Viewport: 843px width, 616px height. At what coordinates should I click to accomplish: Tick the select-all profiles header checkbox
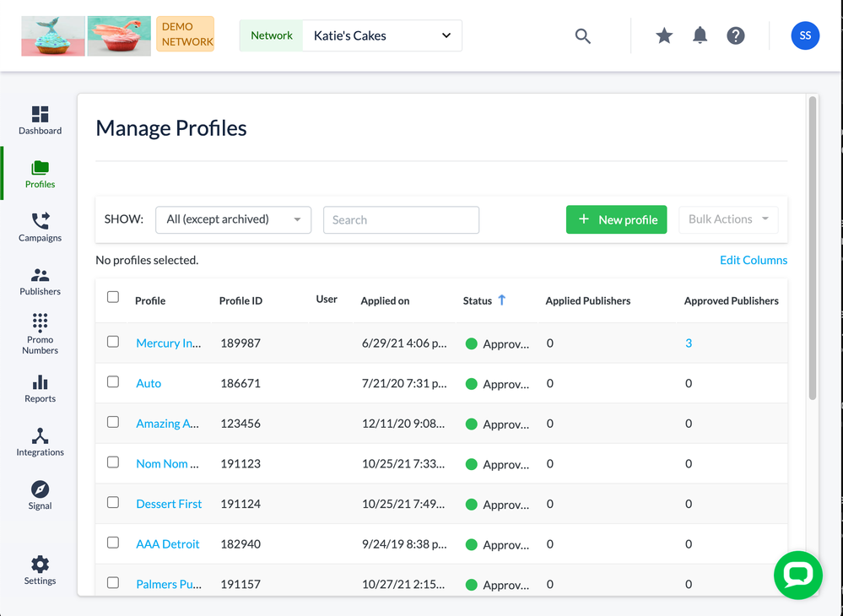(x=113, y=297)
